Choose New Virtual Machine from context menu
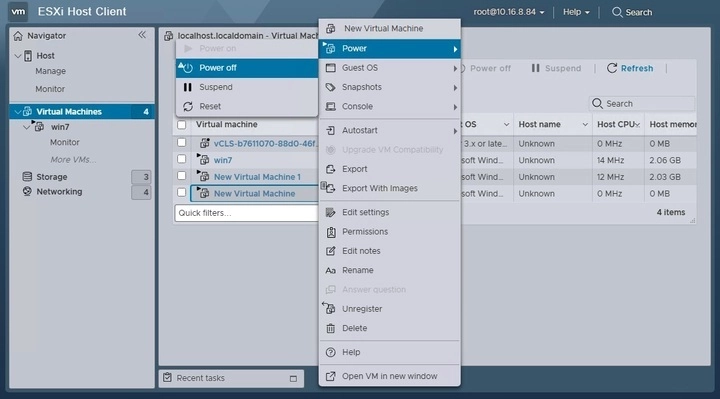Viewport: 720px width, 399px height. [390, 28]
